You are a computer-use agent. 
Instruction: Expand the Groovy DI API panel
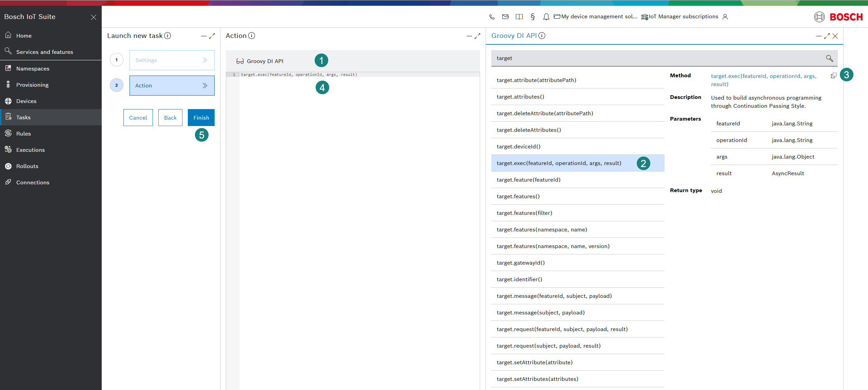tap(827, 36)
